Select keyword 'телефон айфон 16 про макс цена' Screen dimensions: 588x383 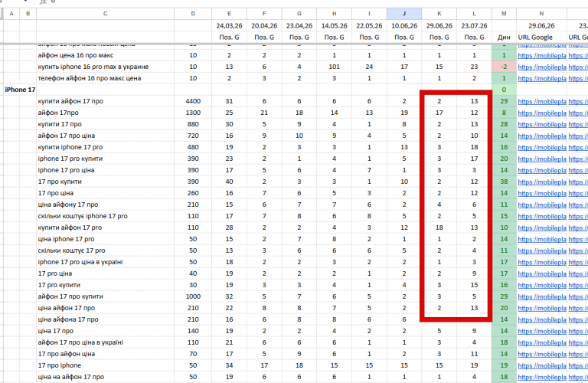click(106, 78)
